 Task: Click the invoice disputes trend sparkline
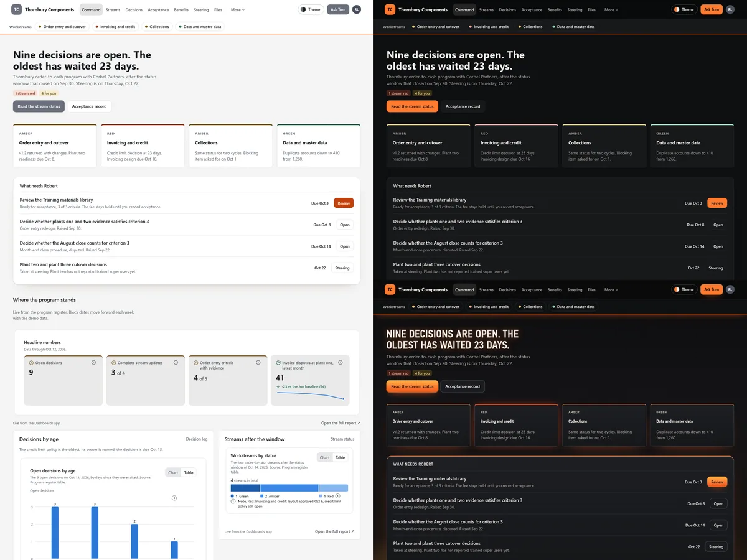[310, 396]
